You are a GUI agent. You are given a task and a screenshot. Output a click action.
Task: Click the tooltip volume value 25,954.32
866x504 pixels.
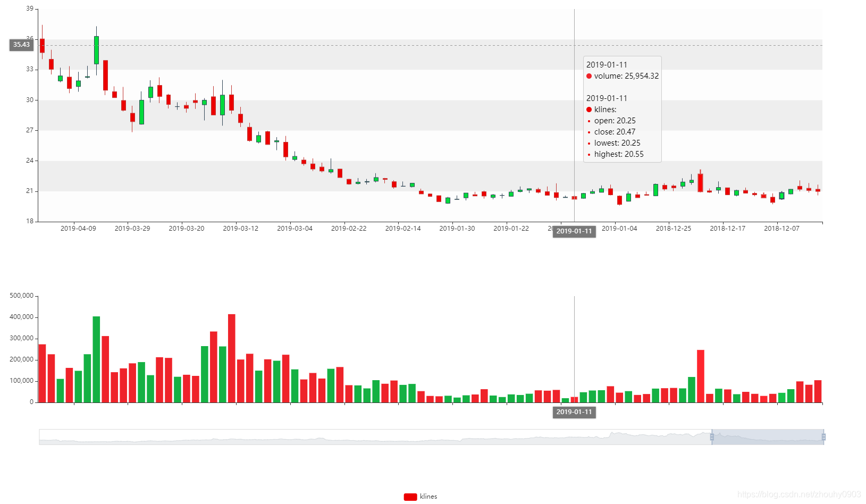(642, 76)
